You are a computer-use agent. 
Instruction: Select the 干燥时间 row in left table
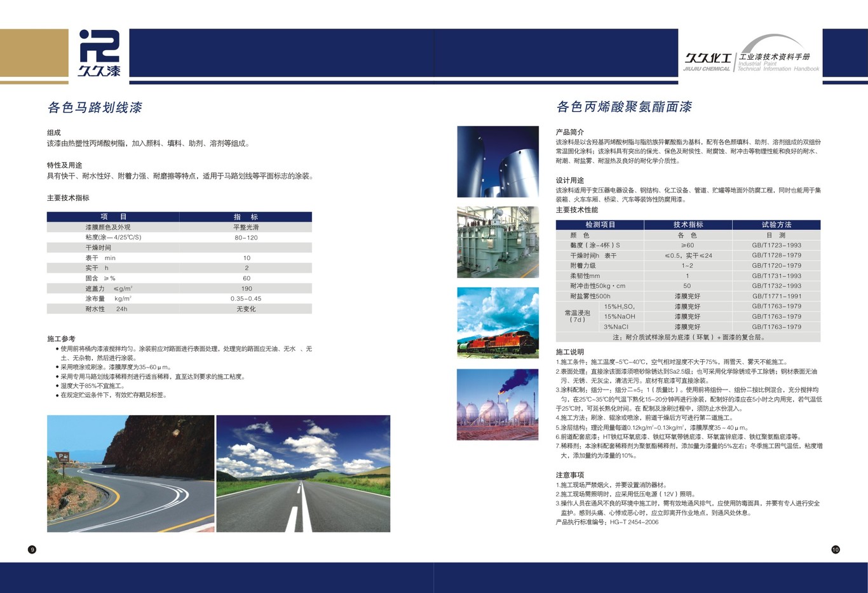pos(179,248)
